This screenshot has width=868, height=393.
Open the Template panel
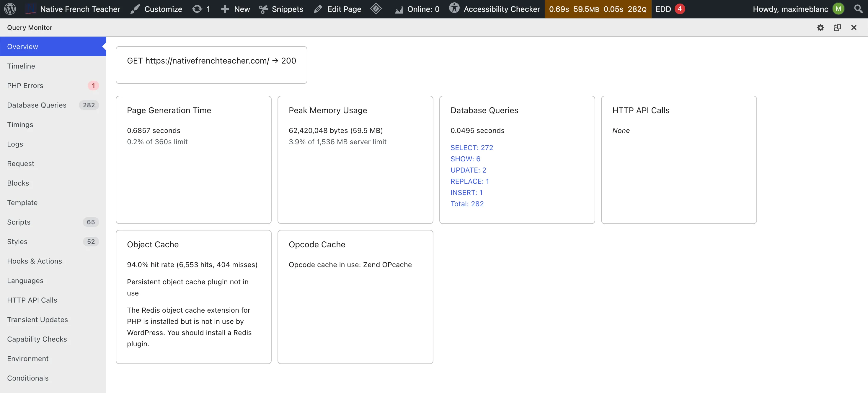tap(53, 203)
